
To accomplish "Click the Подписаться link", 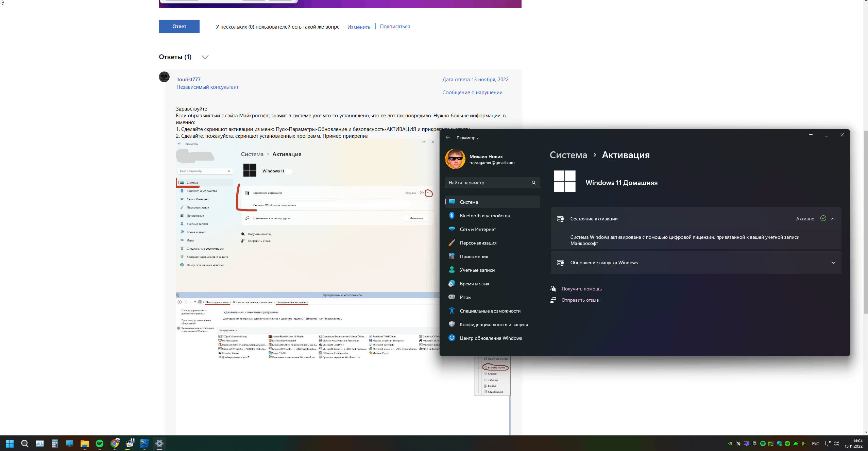I will pyautogui.click(x=394, y=27).
